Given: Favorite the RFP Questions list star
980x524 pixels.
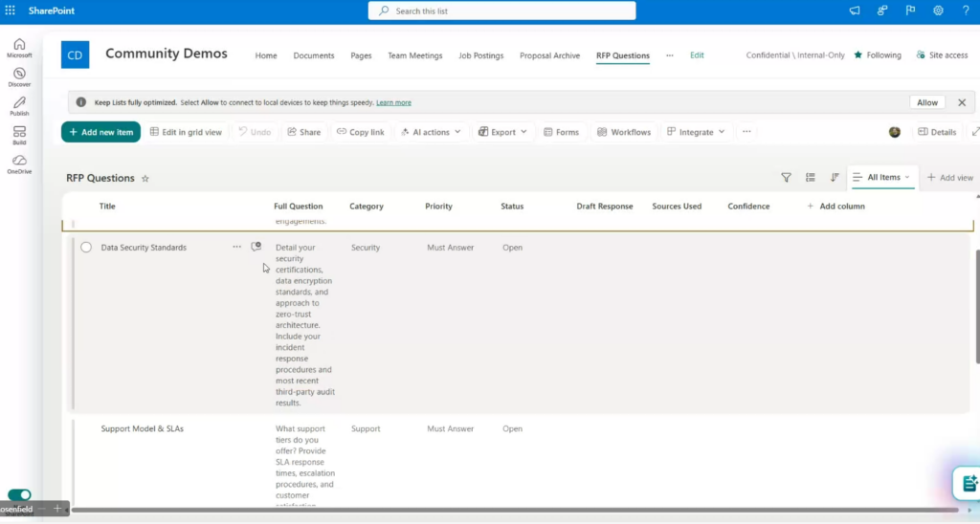Looking at the screenshot, I should 145,179.
